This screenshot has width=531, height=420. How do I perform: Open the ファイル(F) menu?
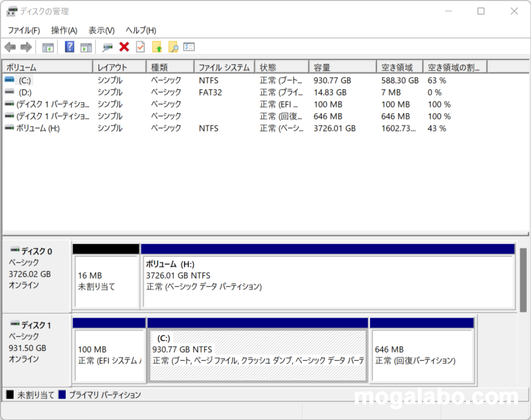[x=24, y=31]
